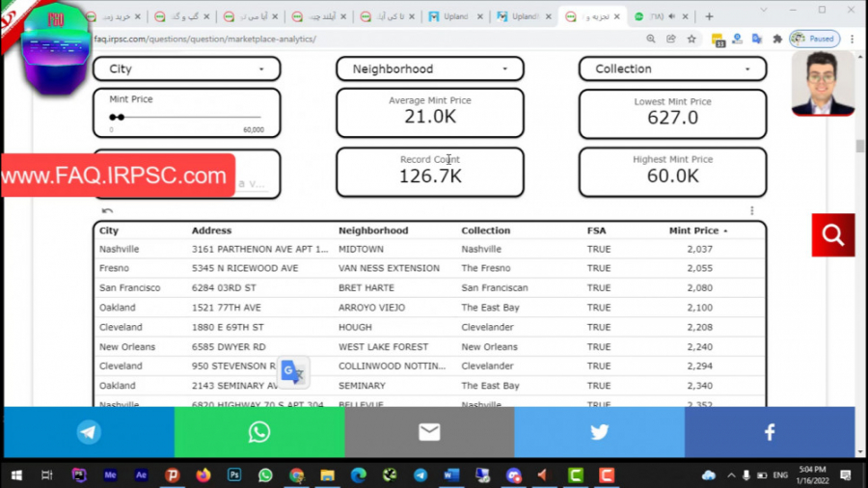Open Microsoft Word from the taskbar
The height and width of the screenshot is (488, 868).
click(451, 475)
